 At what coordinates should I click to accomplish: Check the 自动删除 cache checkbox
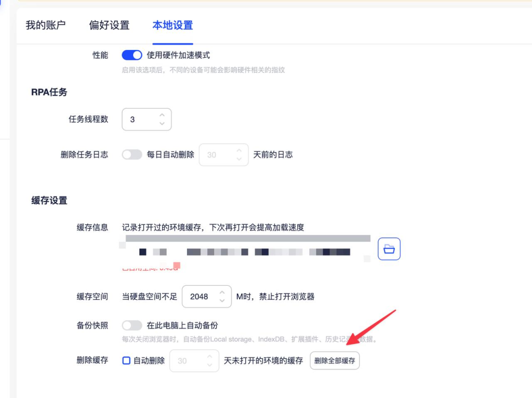click(x=126, y=360)
